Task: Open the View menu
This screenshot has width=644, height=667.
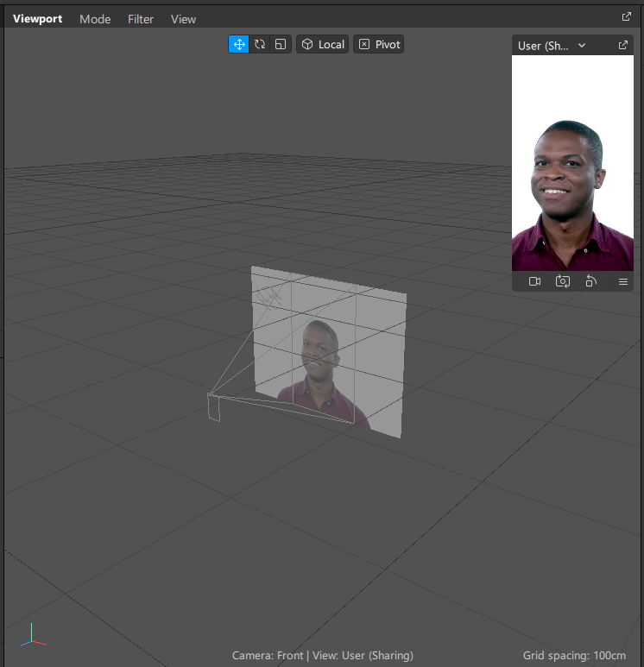Action: 184,19
